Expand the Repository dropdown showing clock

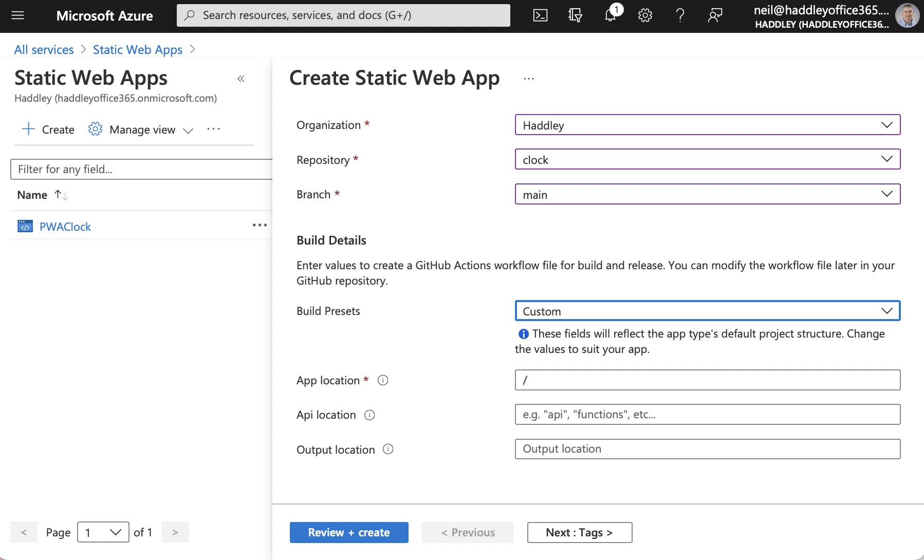pos(707,159)
